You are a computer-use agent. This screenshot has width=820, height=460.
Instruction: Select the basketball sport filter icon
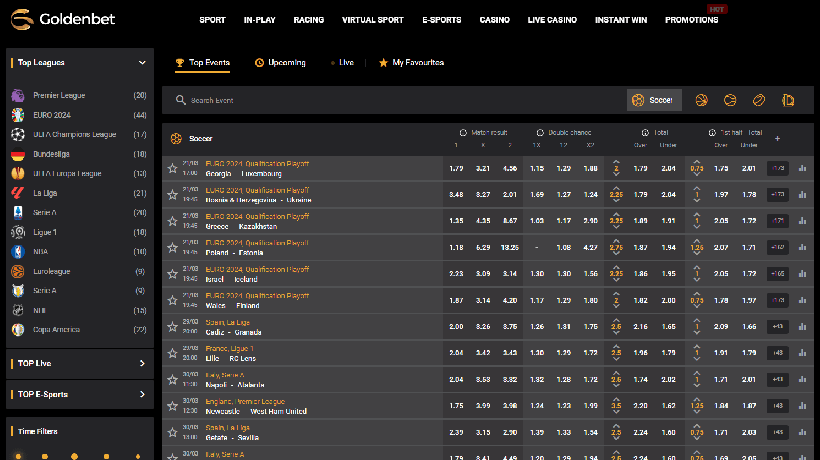tap(701, 100)
